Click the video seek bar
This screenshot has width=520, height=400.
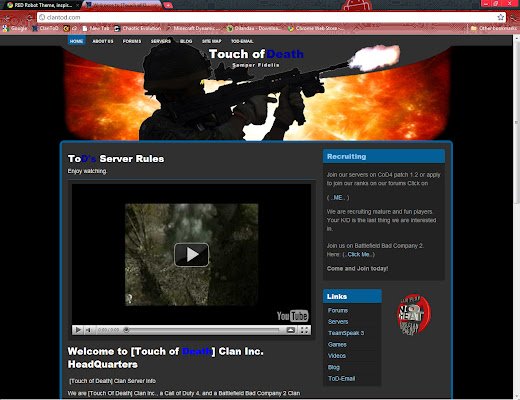pos(202,330)
